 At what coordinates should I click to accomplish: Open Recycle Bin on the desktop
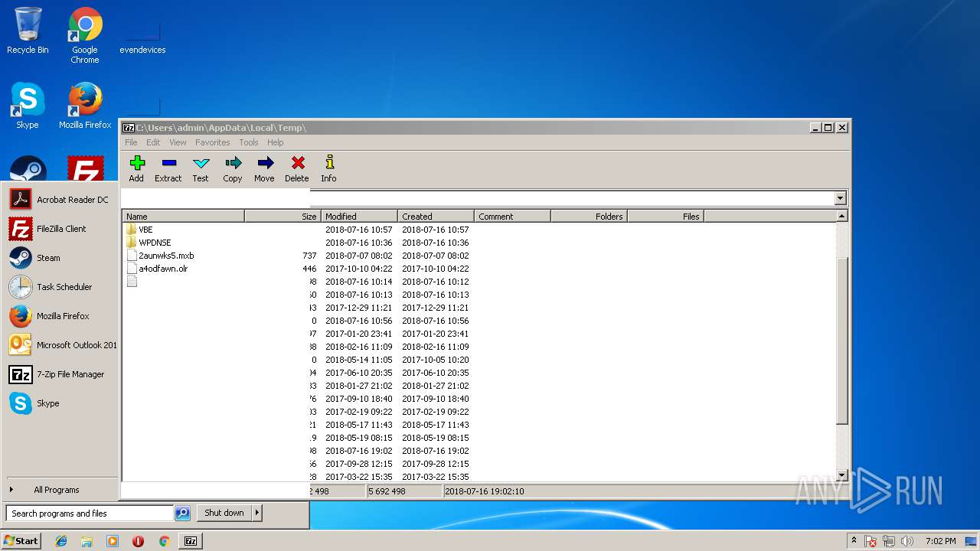coord(28,31)
